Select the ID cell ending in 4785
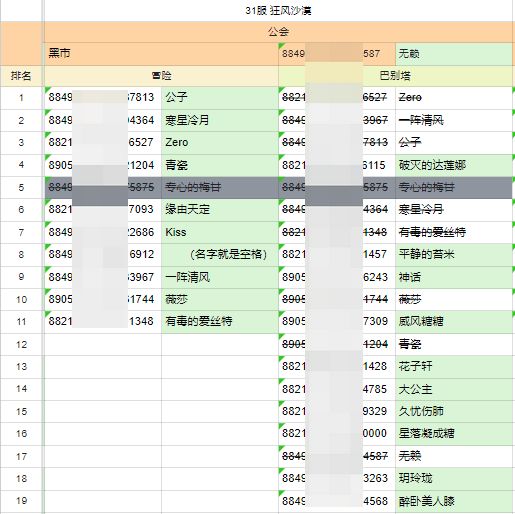515x514 pixels. [x=337, y=389]
